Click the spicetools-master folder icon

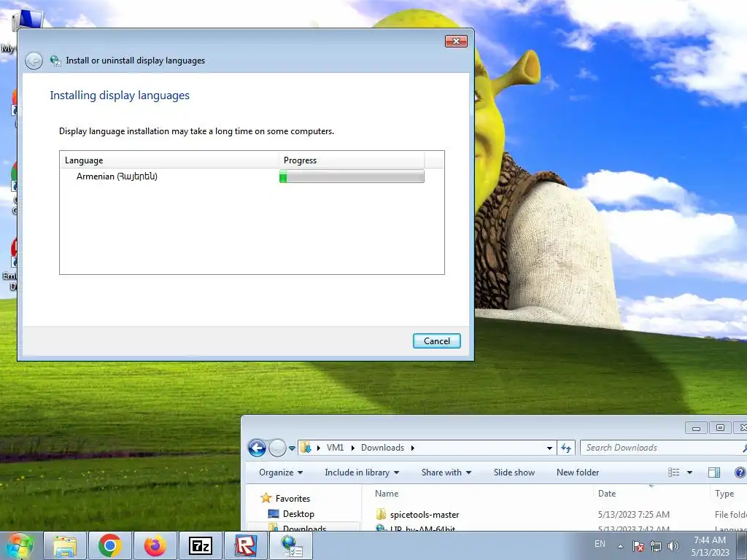(x=381, y=514)
